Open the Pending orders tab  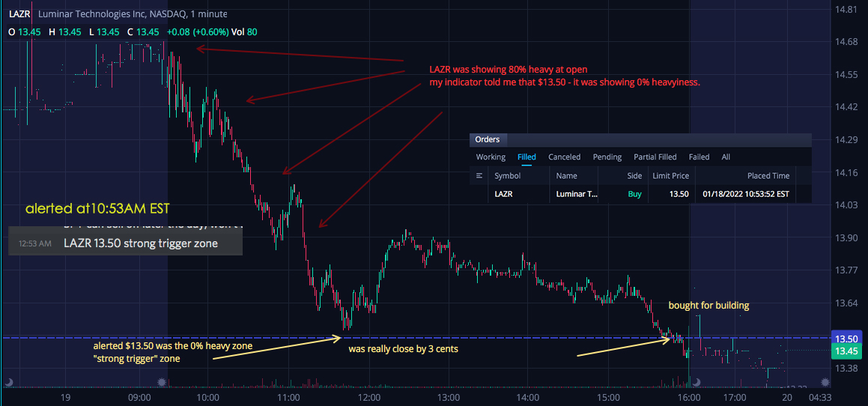click(x=607, y=157)
